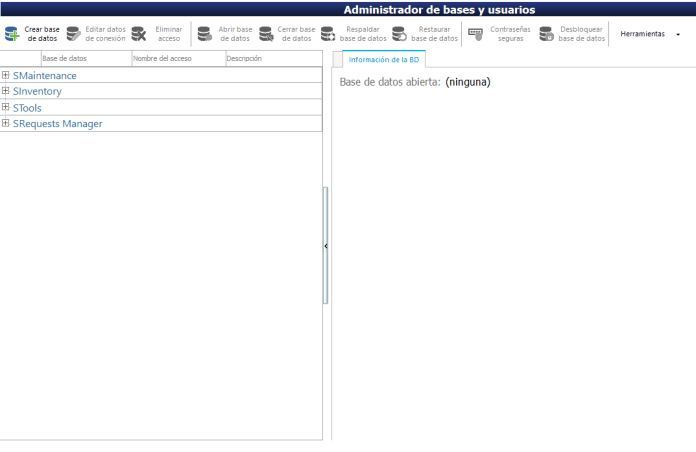Click the Contraseñas seguras icon

coord(475,34)
